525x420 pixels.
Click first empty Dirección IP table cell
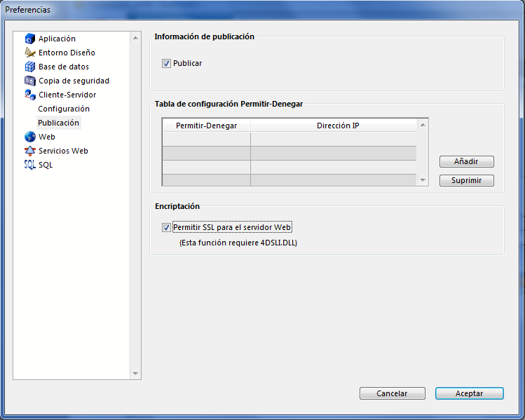click(x=334, y=139)
